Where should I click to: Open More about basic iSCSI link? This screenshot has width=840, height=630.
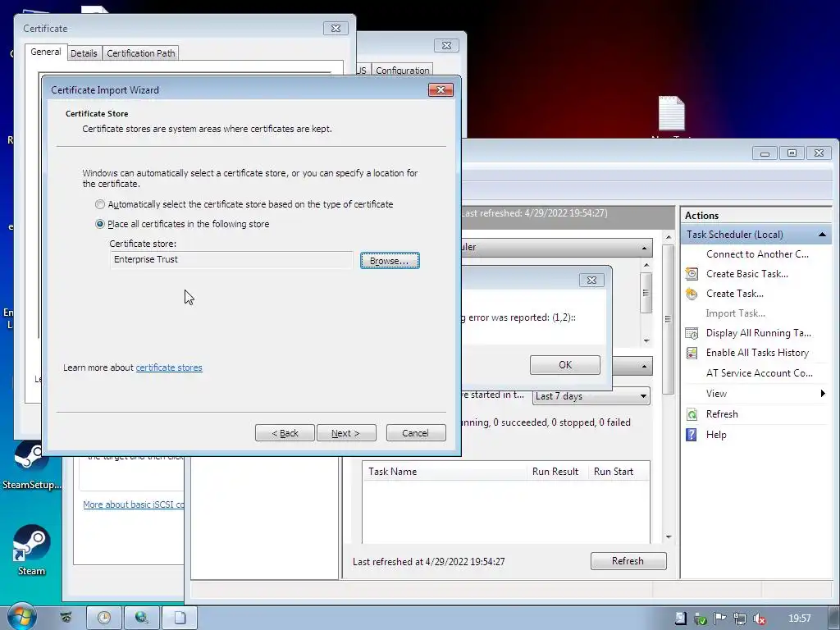point(134,504)
